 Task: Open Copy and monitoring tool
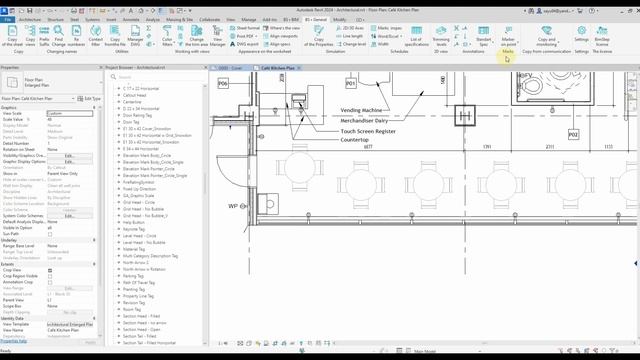[547, 36]
